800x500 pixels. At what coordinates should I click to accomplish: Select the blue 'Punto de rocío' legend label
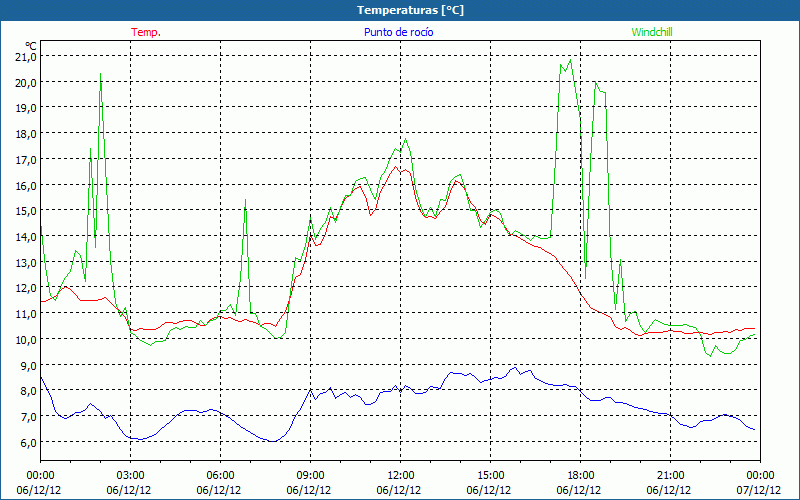tap(398, 32)
